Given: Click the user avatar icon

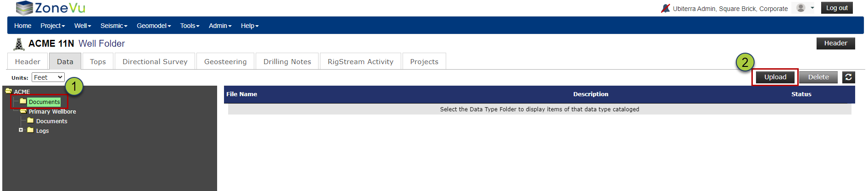Looking at the screenshot, I should pyautogui.click(x=801, y=8).
